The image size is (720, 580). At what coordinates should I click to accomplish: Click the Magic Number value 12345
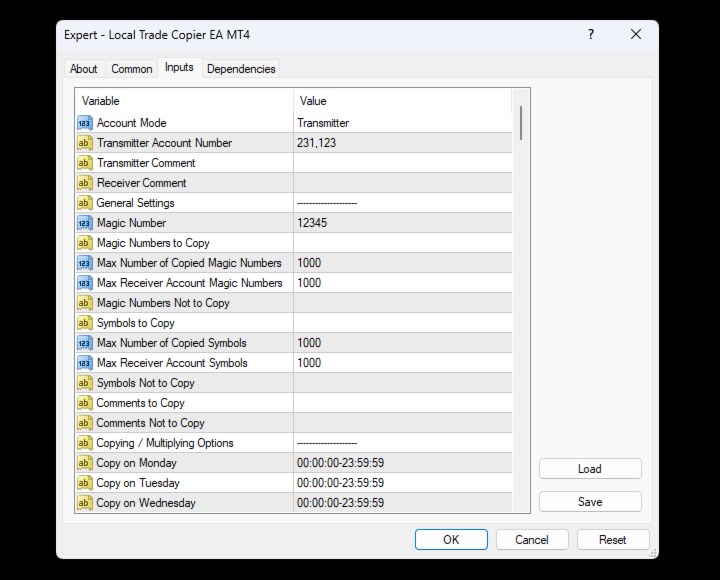[402, 223]
